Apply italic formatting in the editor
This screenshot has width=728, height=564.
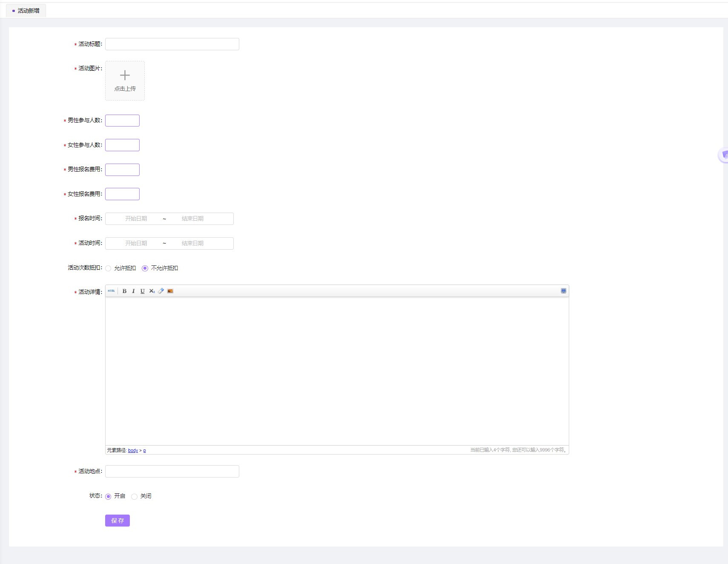133,291
